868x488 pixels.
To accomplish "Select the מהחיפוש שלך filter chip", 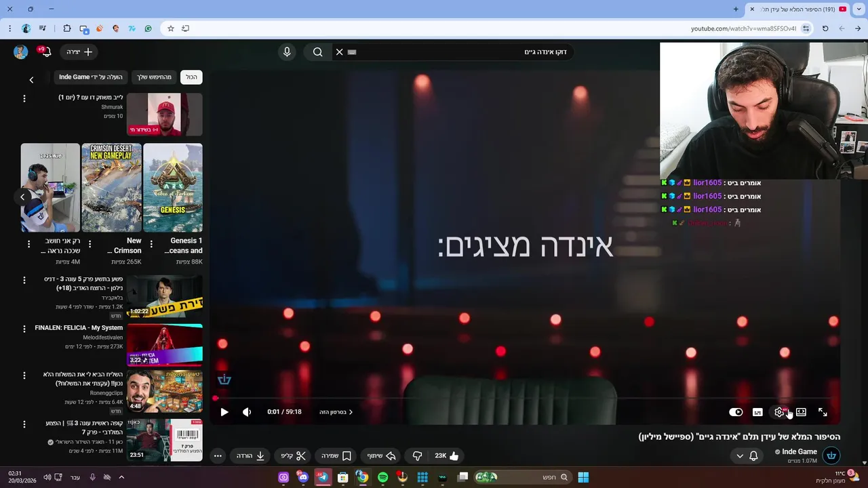I will pos(155,77).
